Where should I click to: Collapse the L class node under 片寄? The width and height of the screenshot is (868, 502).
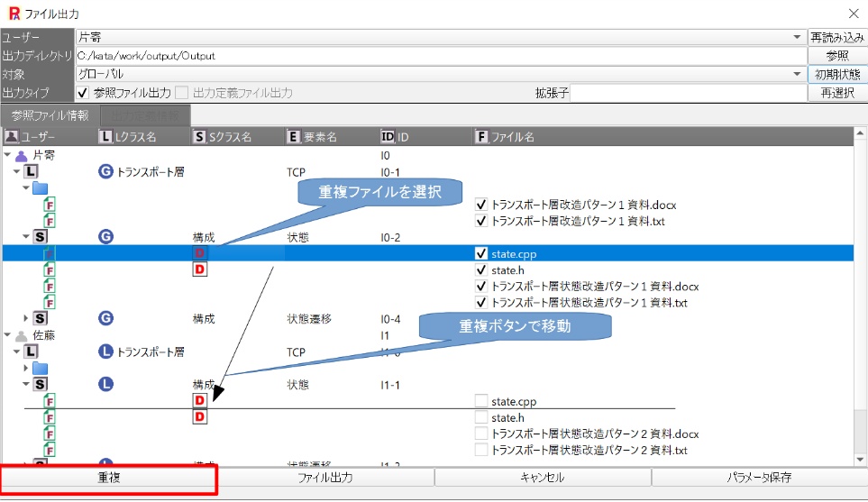point(16,171)
